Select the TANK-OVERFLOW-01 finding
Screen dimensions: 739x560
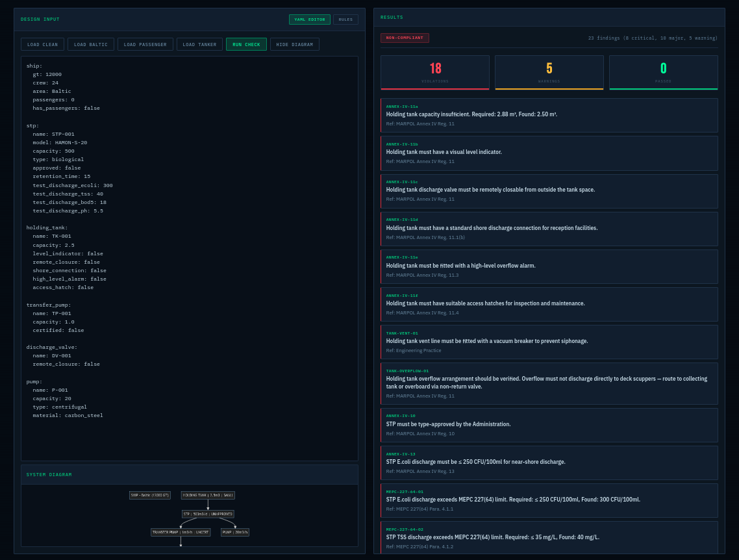click(549, 383)
